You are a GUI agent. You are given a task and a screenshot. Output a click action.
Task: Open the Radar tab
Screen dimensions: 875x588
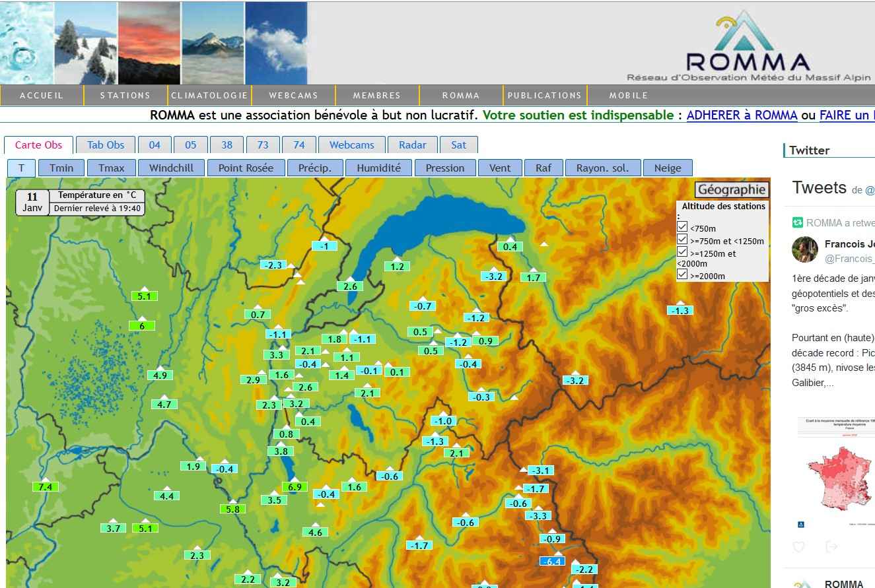click(x=413, y=145)
